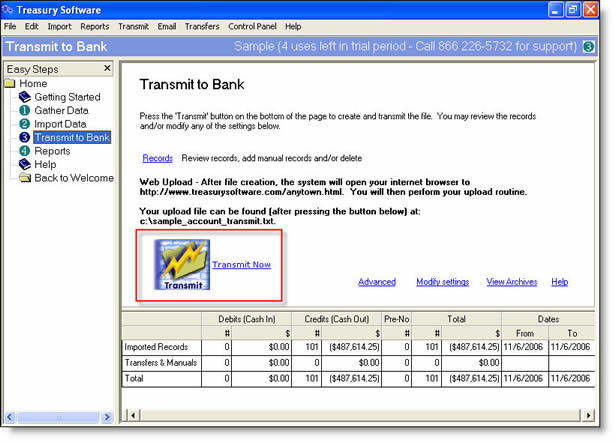
Task: Click the large Transmit lightning folder icon
Action: pyautogui.click(x=182, y=265)
